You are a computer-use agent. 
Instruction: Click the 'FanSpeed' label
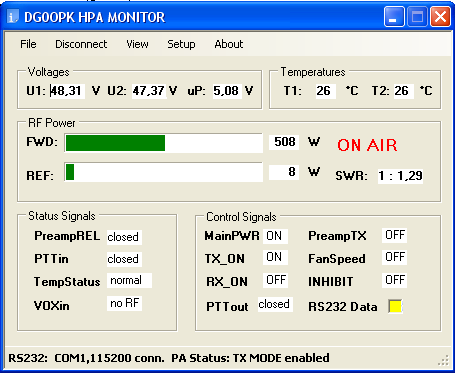coord(337,259)
